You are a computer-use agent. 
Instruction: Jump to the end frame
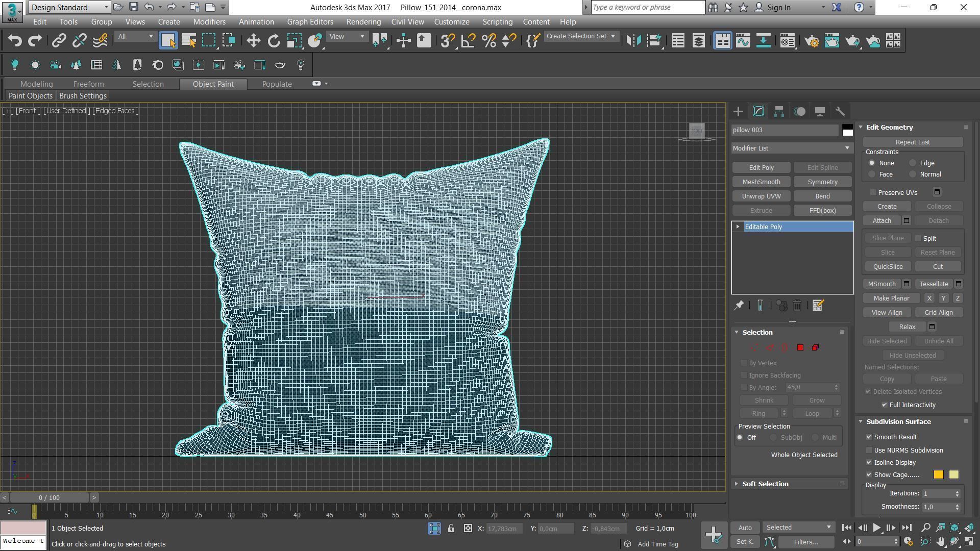point(906,528)
